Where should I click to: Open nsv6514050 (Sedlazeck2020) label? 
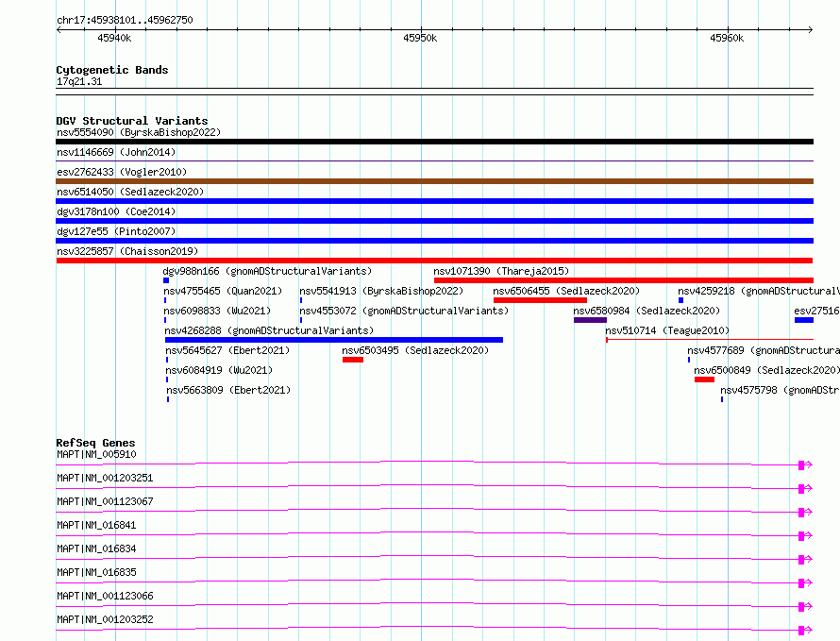coord(130,192)
